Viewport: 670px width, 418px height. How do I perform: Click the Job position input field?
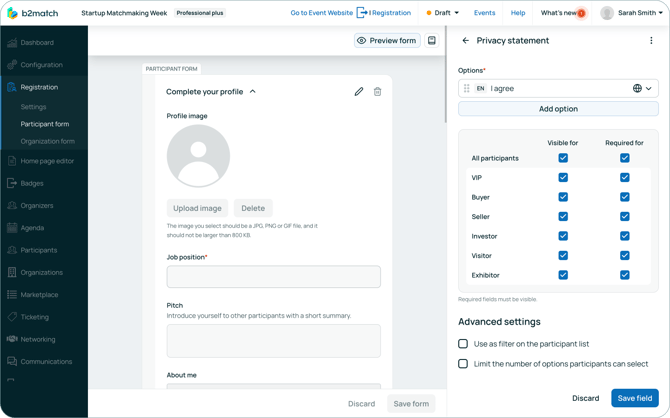pyautogui.click(x=273, y=277)
